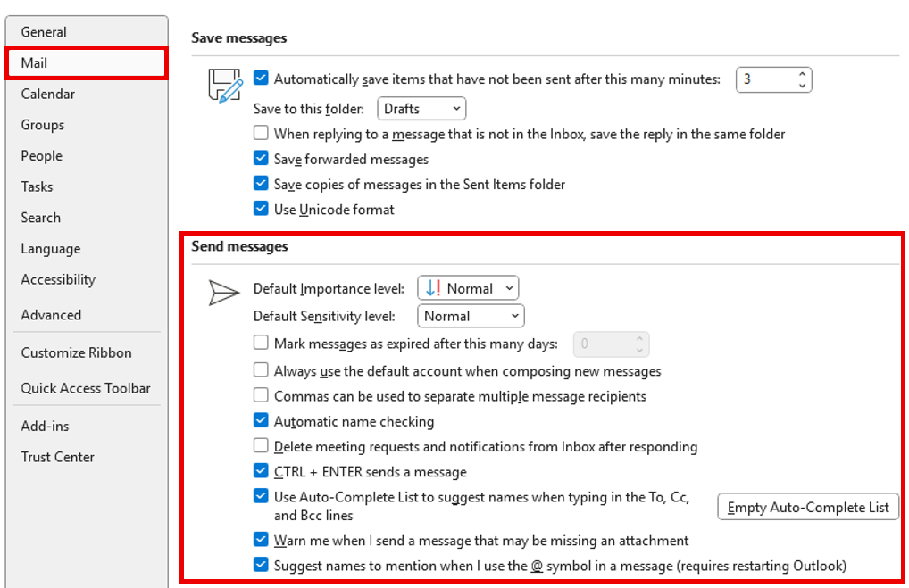Disable CTRL + ENTER sends a message
909x588 pixels.
(261, 471)
